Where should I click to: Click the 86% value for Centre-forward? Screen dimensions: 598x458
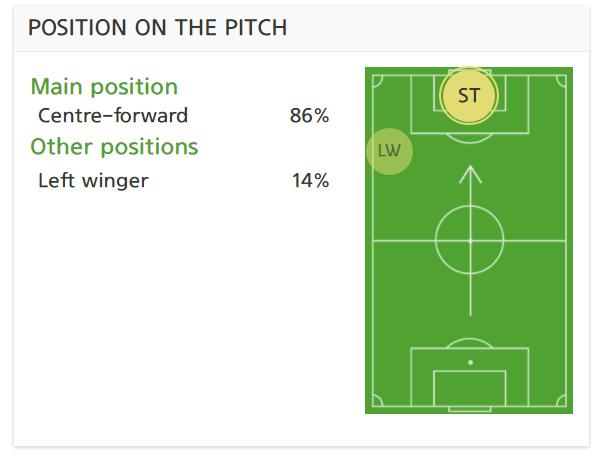click(x=309, y=115)
